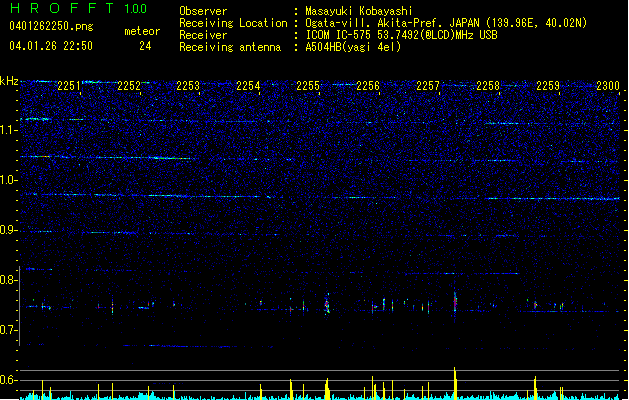This screenshot has height=400, width=629.
Task: Click the 2255 time marker
Action: 308,86
